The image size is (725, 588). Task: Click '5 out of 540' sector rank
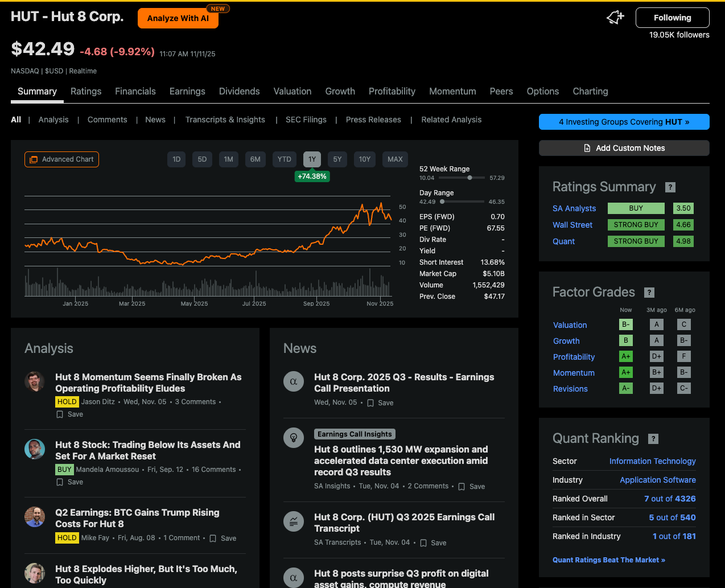click(x=672, y=517)
